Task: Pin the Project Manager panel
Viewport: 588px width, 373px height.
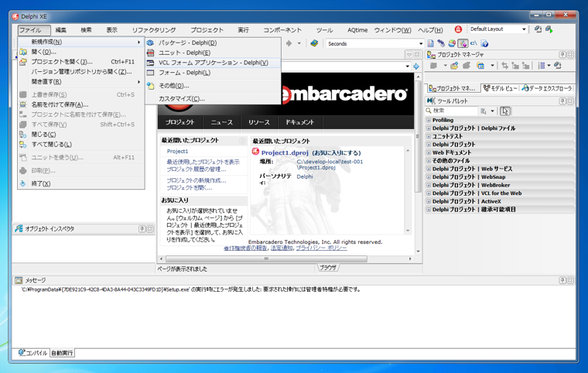Action: pos(562,55)
